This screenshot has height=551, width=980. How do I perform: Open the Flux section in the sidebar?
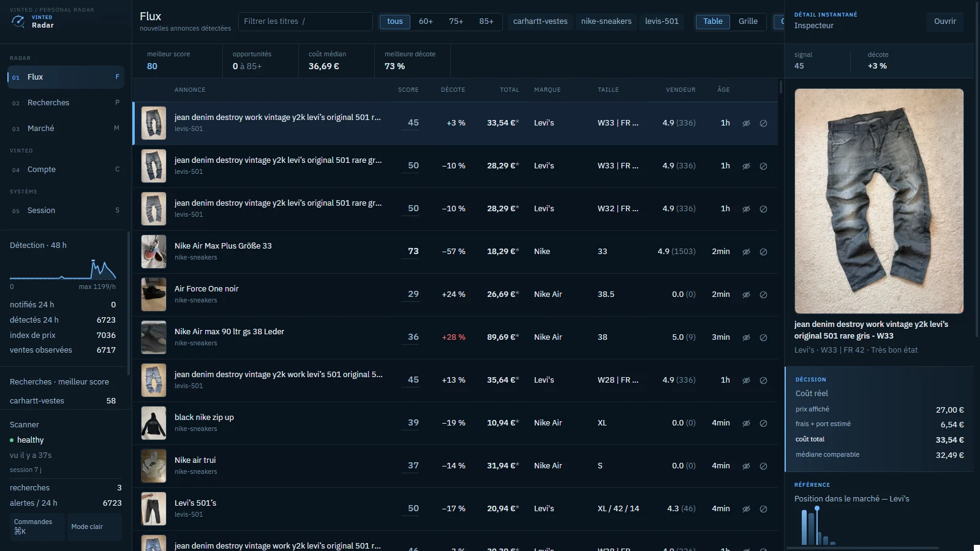coord(66,77)
